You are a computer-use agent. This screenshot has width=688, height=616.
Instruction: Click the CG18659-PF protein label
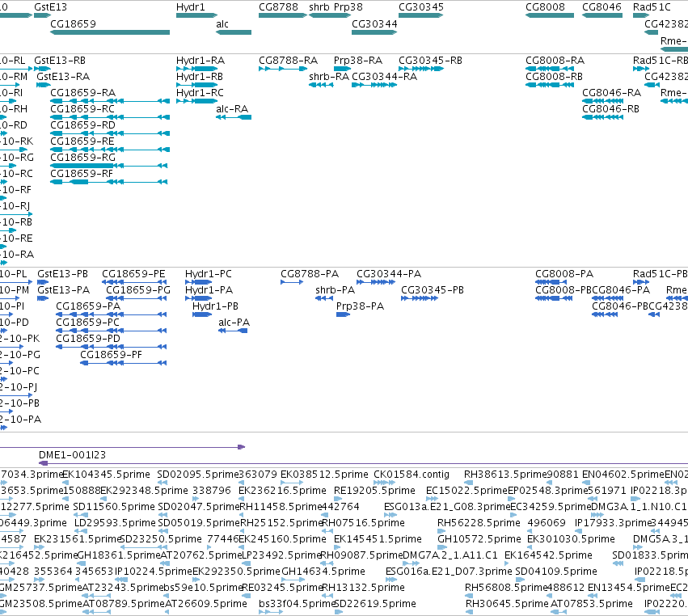click(111, 355)
